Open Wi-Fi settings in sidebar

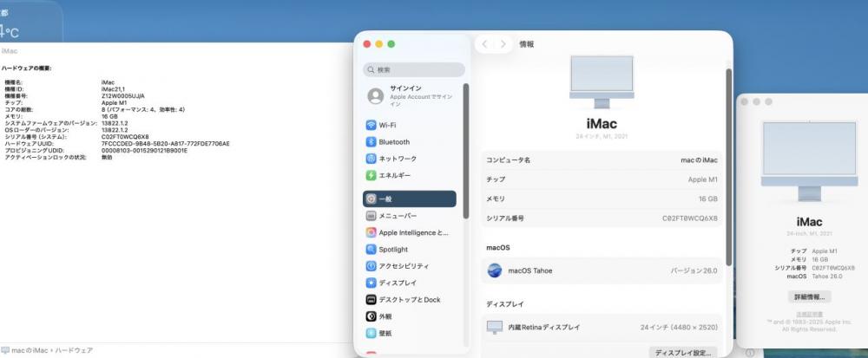[409, 126]
